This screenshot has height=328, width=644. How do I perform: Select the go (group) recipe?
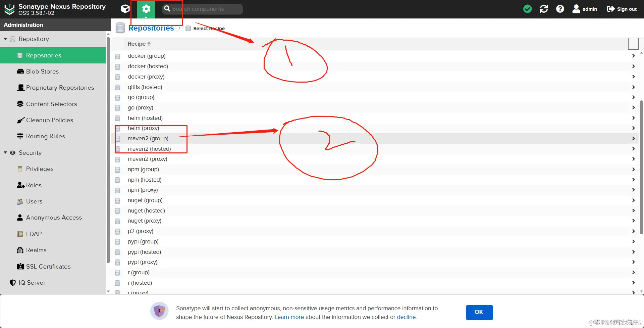(141, 97)
